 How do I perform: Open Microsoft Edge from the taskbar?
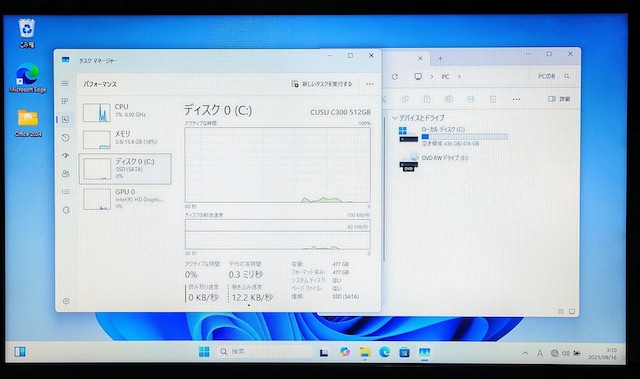tap(384, 352)
